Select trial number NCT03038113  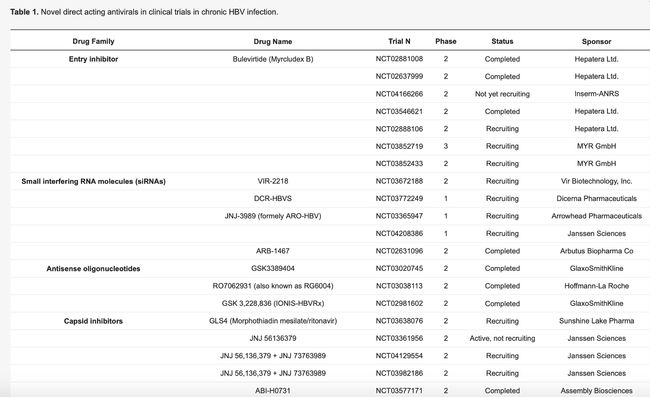[x=399, y=286]
